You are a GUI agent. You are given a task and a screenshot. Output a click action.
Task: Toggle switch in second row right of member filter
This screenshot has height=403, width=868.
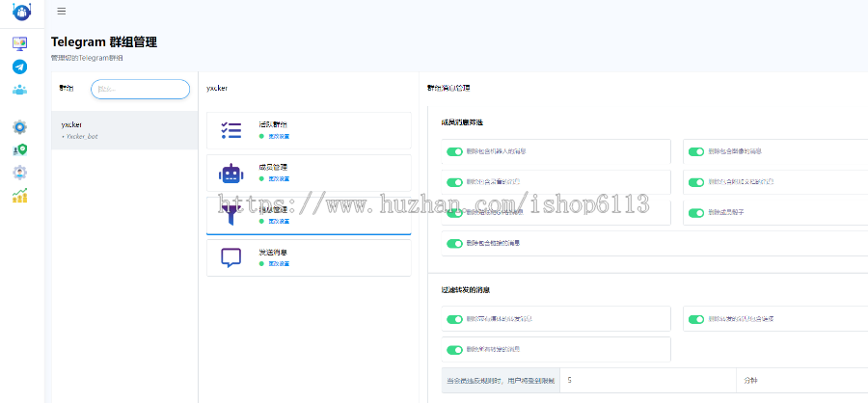[x=696, y=182]
